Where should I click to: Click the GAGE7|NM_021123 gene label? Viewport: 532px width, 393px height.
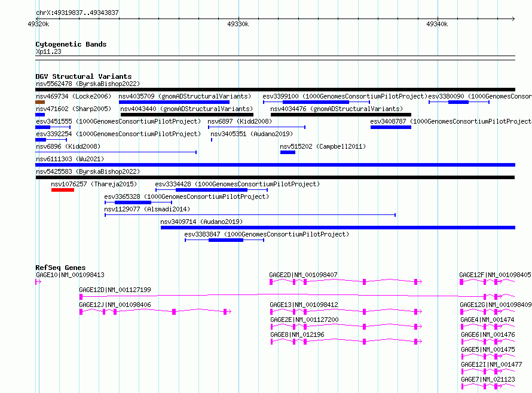tap(488, 379)
